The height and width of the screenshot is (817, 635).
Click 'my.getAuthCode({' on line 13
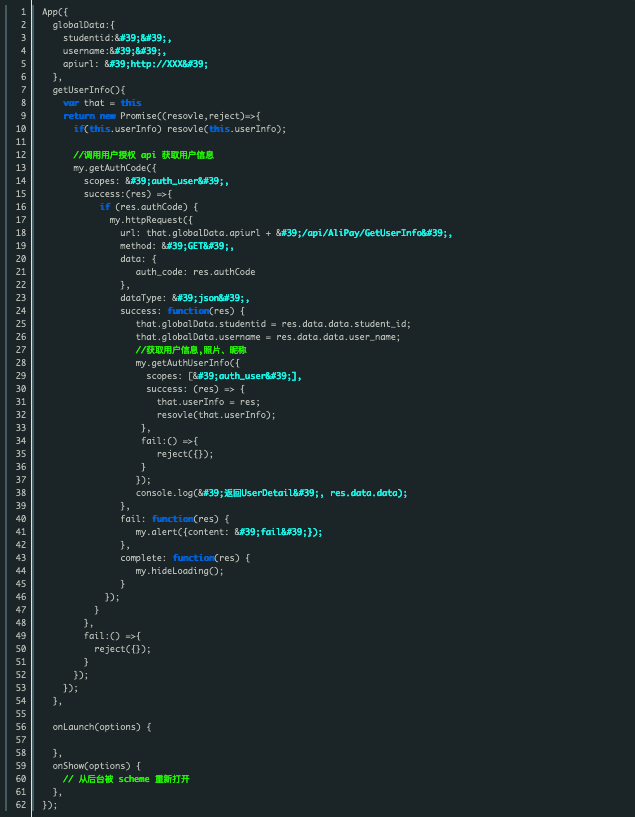(x=115, y=168)
